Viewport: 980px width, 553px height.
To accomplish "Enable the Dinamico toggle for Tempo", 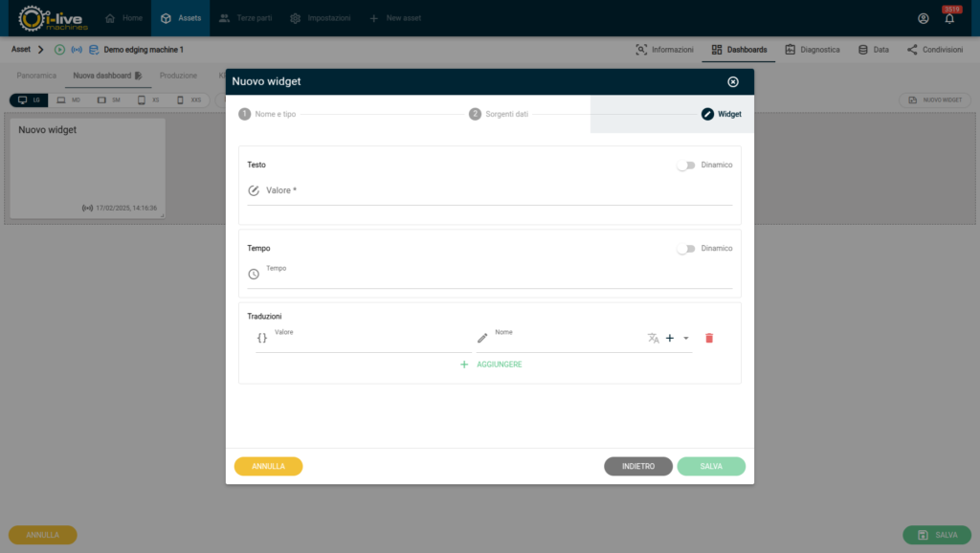I will [x=685, y=249].
